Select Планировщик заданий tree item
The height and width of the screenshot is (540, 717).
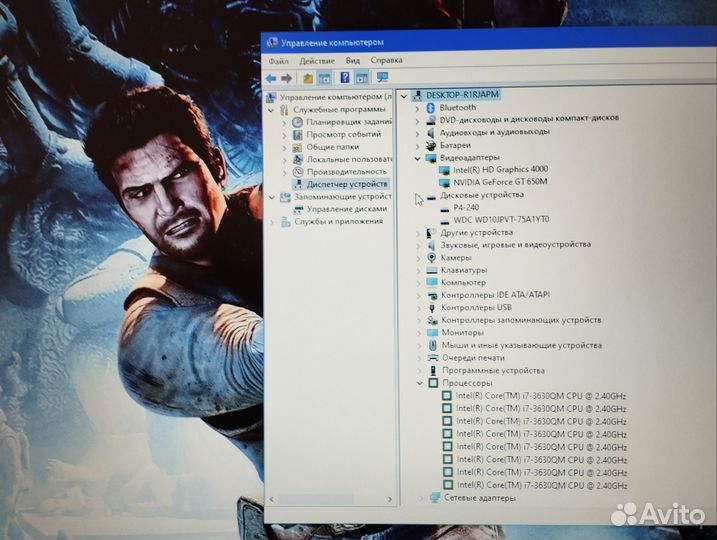[349, 122]
